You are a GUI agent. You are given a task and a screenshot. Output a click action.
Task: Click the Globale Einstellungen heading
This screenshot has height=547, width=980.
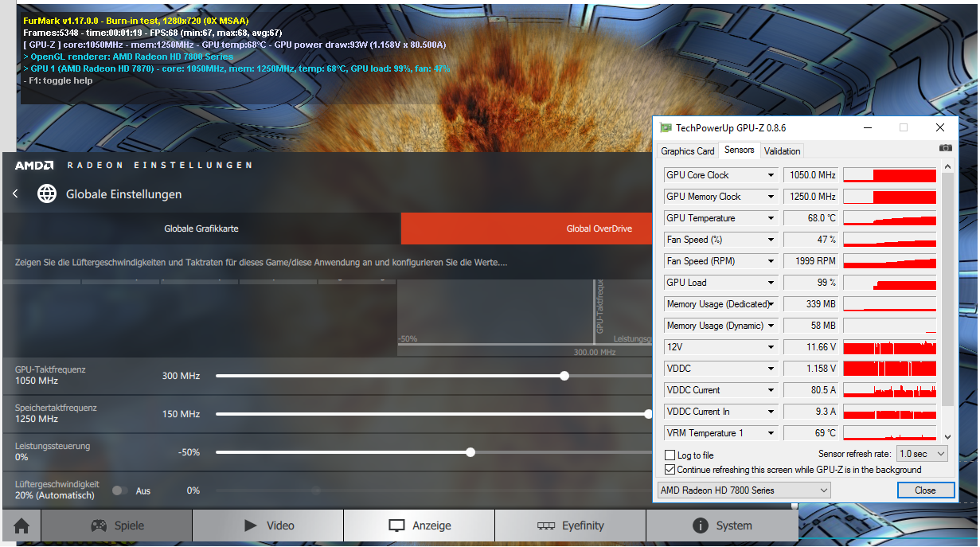pyautogui.click(x=123, y=194)
